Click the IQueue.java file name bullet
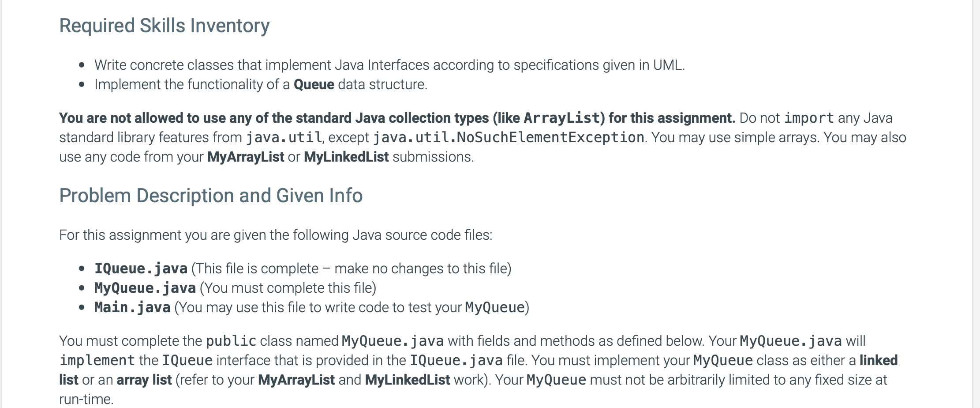This screenshot has width=980, height=408. point(141,268)
